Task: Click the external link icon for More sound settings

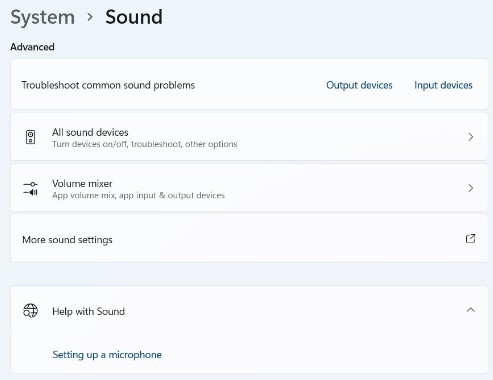Action: [x=470, y=239]
